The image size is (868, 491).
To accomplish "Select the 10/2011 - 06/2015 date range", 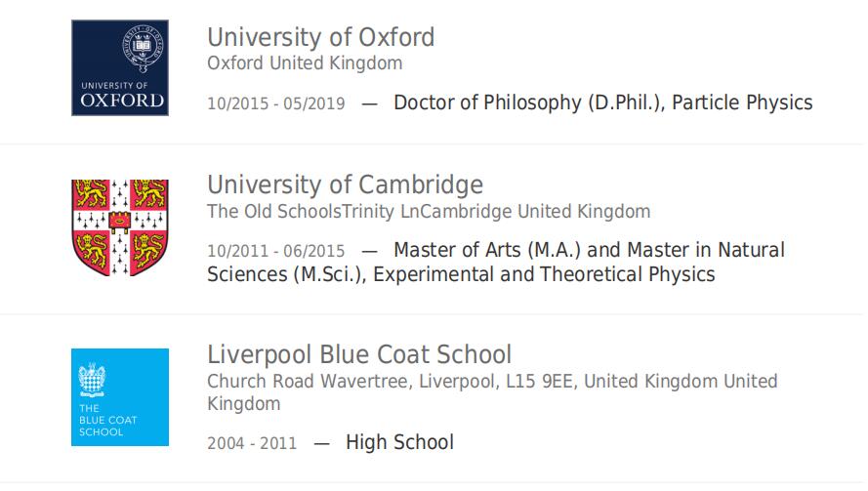I will (x=275, y=252).
